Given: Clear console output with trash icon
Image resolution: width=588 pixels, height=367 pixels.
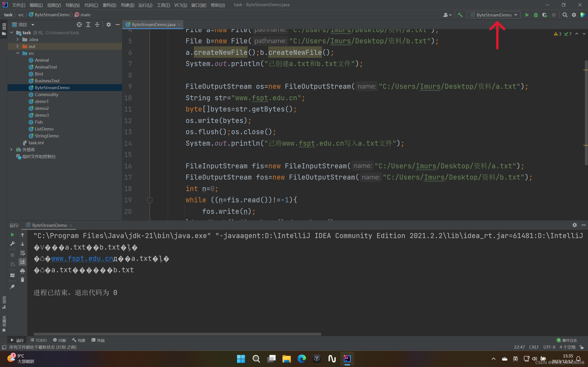Looking at the screenshot, I should 22,280.
